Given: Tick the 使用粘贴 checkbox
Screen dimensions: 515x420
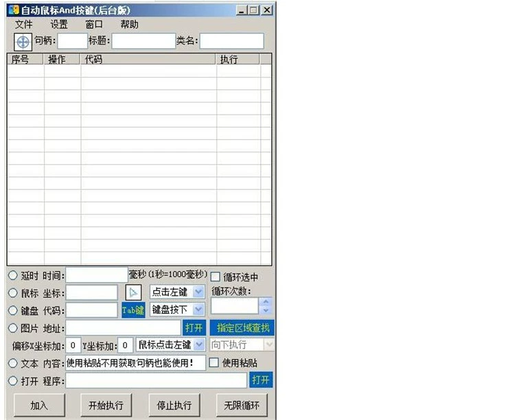Looking at the screenshot, I should click(214, 362).
